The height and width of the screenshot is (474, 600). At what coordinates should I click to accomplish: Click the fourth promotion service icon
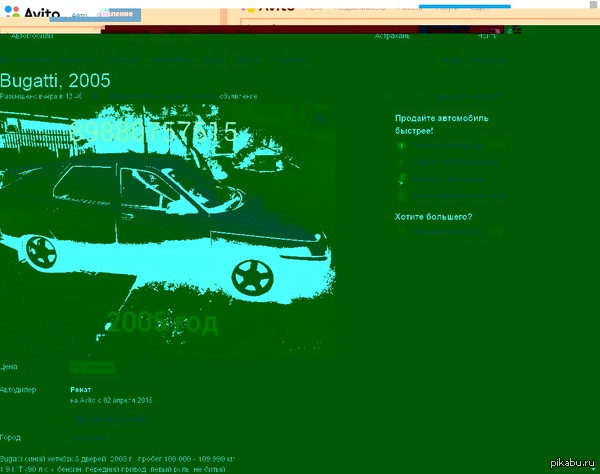(401, 196)
